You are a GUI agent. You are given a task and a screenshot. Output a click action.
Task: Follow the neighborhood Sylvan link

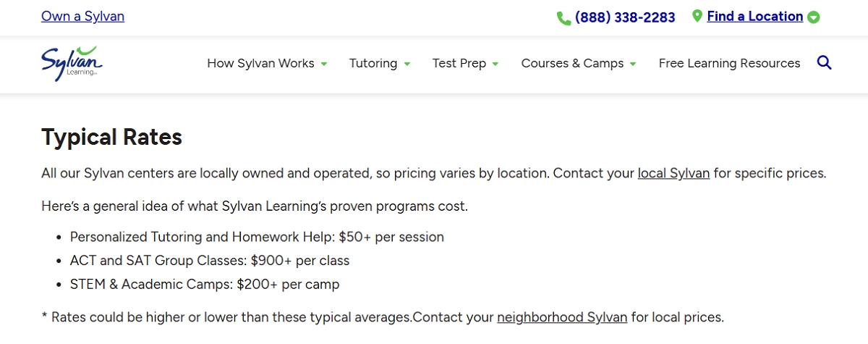(x=562, y=317)
